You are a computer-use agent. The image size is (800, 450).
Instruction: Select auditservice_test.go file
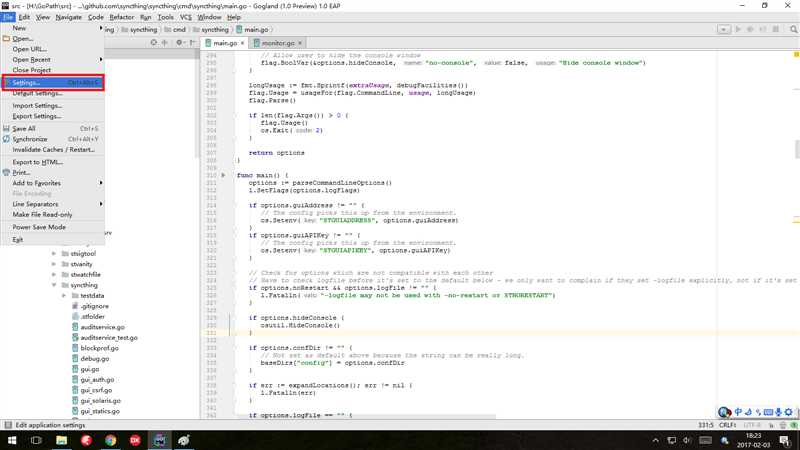(x=109, y=338)
